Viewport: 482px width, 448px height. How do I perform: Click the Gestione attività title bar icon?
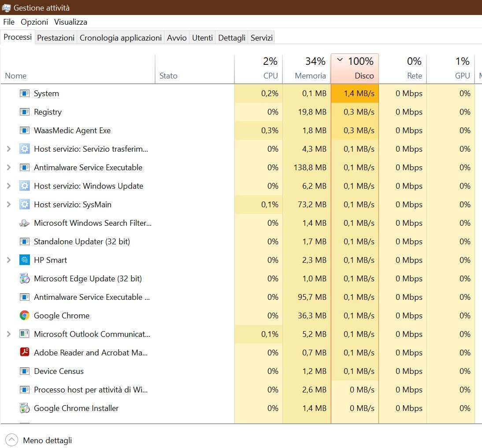tap(6, 7)
